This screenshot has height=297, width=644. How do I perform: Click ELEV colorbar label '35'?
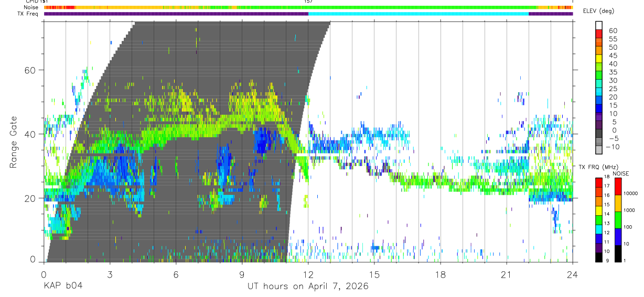[612, 72]
